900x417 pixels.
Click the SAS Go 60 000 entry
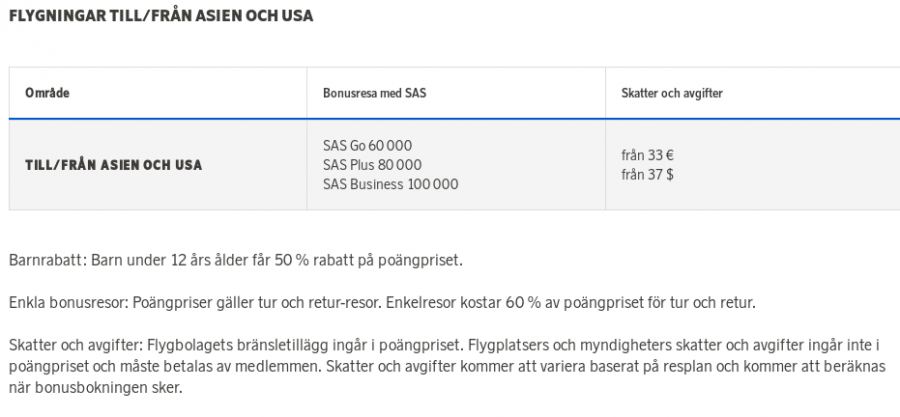(x=367, y=146)
